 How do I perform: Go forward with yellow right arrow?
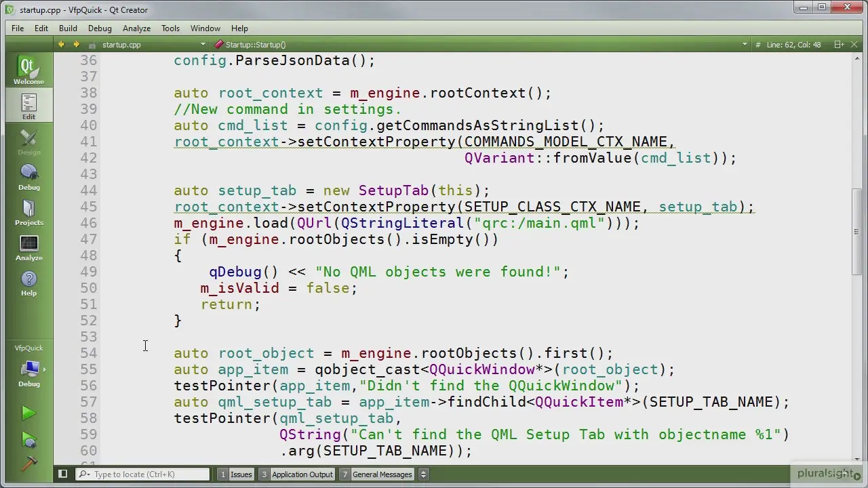pos(76,45)
